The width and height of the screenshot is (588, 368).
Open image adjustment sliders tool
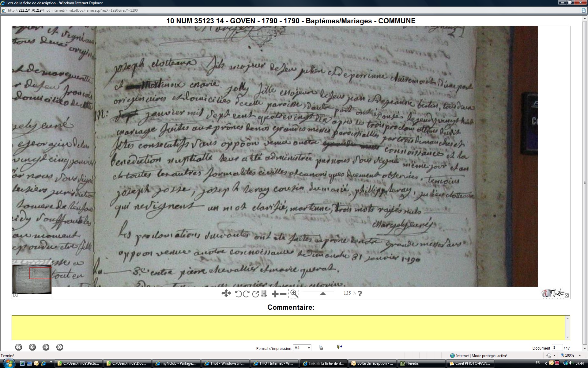point(264,294)
